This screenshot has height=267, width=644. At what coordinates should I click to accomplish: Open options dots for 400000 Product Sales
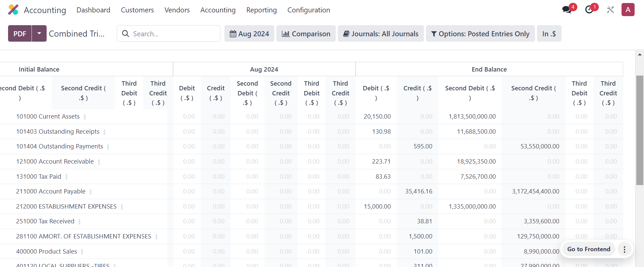82,252
